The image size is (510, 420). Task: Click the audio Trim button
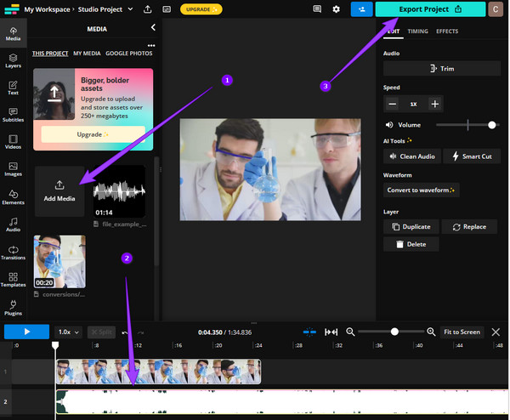pos(442,69)
